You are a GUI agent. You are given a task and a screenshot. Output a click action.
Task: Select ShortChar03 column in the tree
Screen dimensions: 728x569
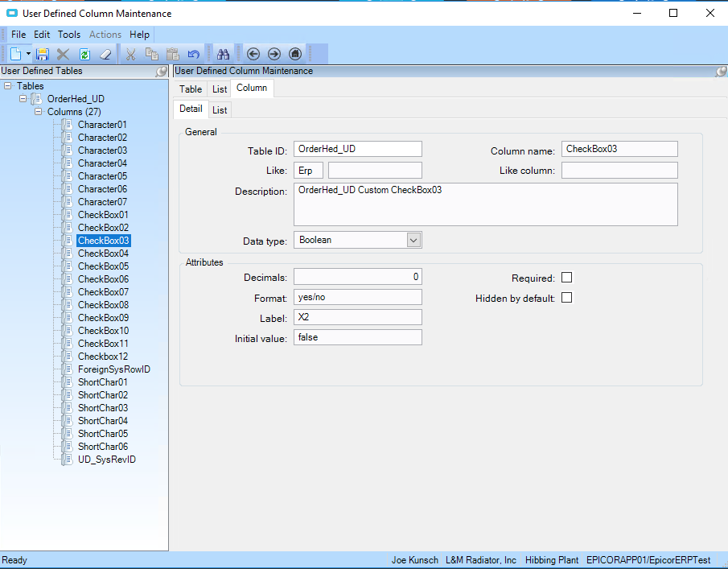coord(102,408)
